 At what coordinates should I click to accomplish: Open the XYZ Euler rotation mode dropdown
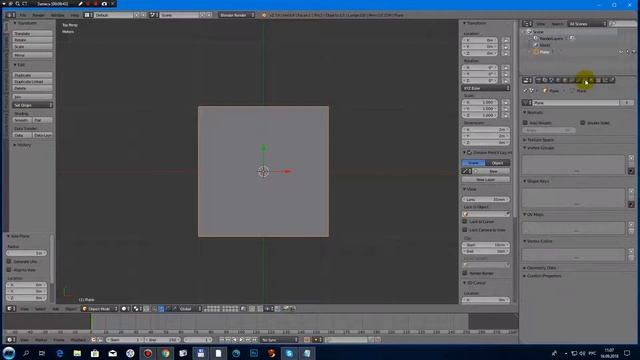click(x=486, y=88)
